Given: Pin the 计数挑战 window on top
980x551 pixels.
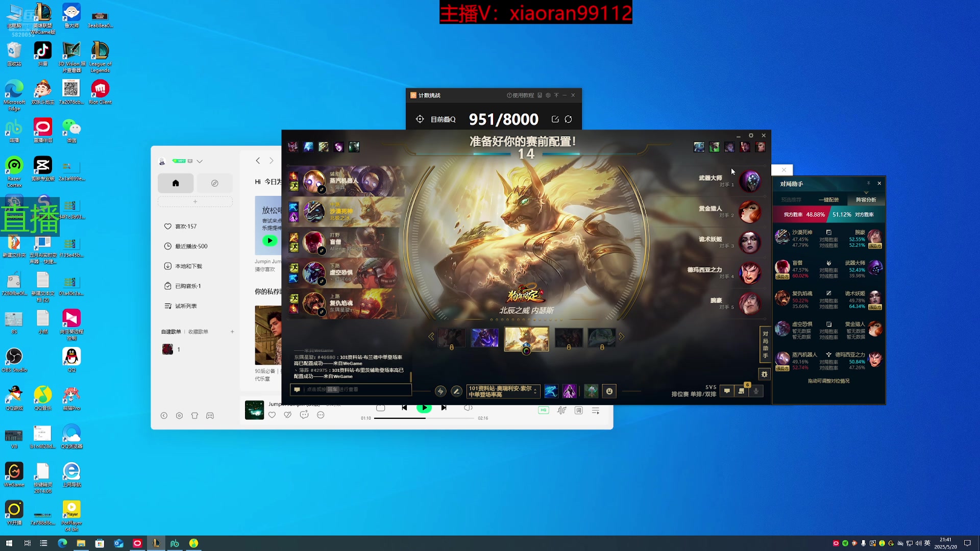Looking at the screenshot, I should pos(556,95).
